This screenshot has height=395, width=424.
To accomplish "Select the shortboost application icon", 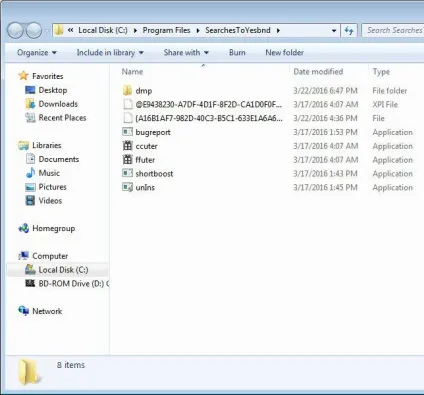I will point(127,173).
